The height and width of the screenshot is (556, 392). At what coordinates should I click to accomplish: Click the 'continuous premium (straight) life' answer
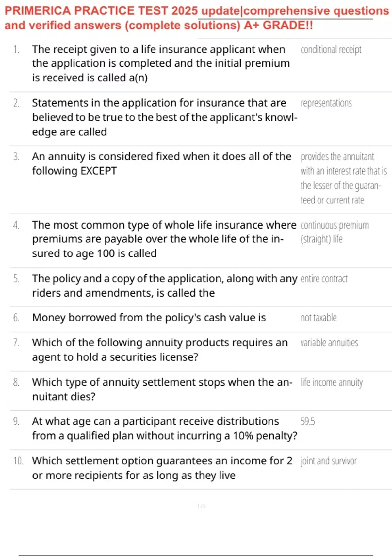coord(335,232)
